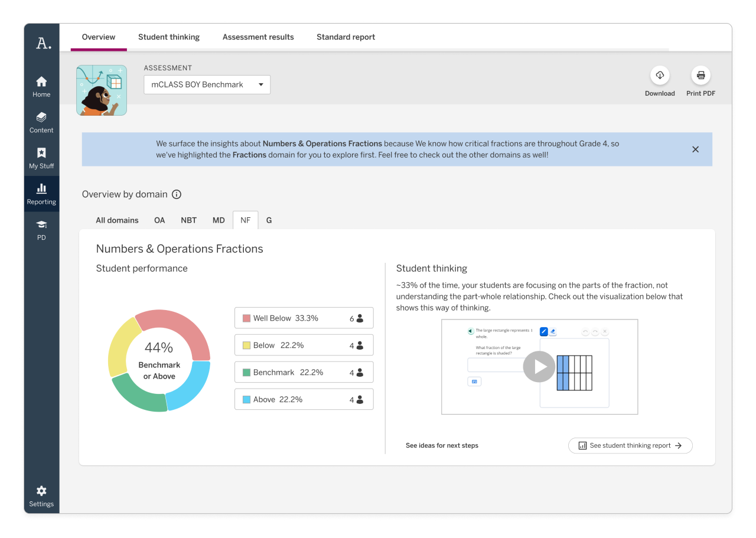Click the blue Above color swatch
This screenshot has width=756, height=538.
[247, 400]
